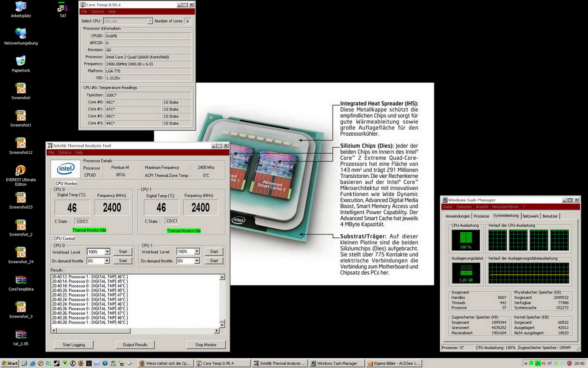
Task: Select the tat_2.05 archive icon
Action: (21, 338)
